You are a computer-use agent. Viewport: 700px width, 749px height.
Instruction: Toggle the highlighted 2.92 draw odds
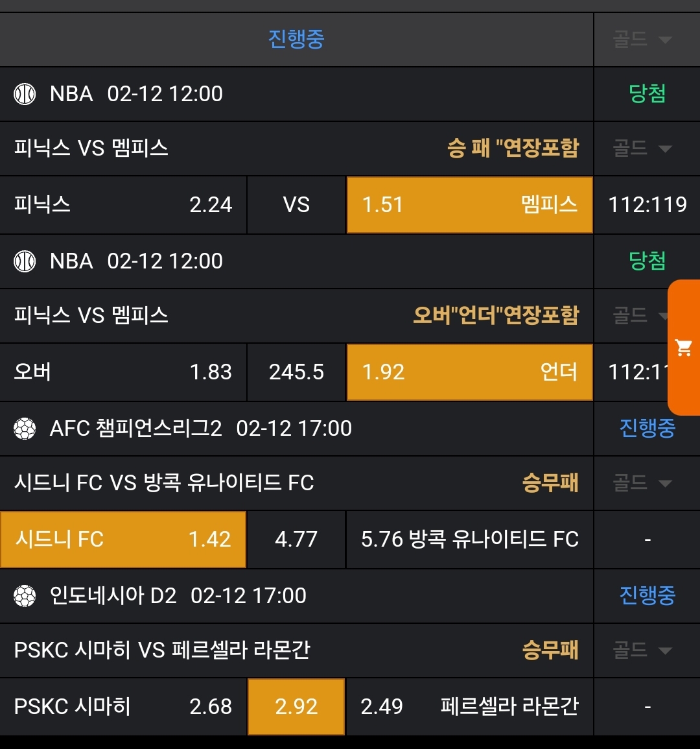tap(296, 707)
